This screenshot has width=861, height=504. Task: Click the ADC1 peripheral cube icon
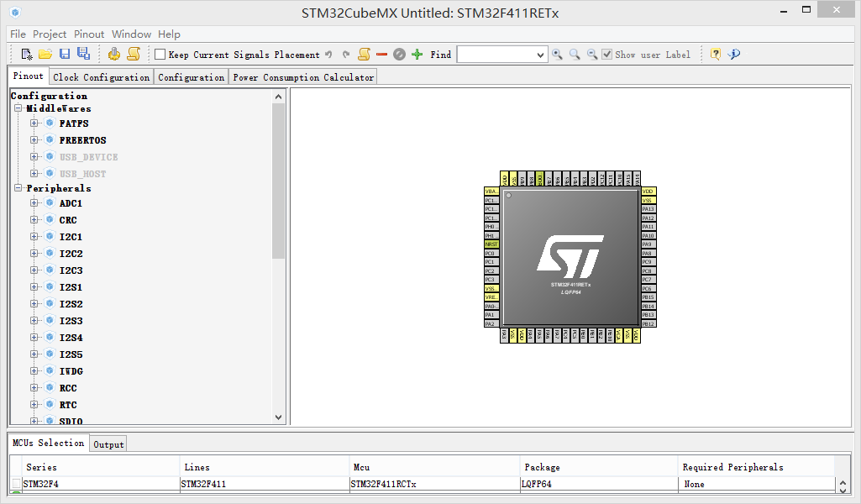pos(50,202)
